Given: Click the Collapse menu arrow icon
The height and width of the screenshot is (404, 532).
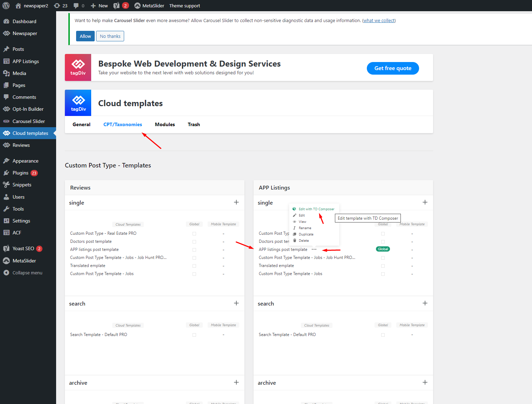Looking at the screenshot, I should [6, 273].
